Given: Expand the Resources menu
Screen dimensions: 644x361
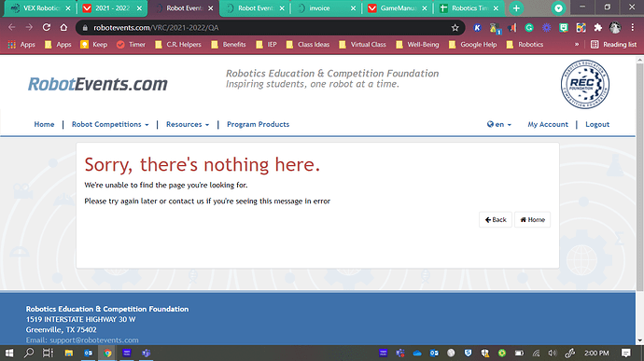Looking at the screenshot, I should [x=188, y=124].
